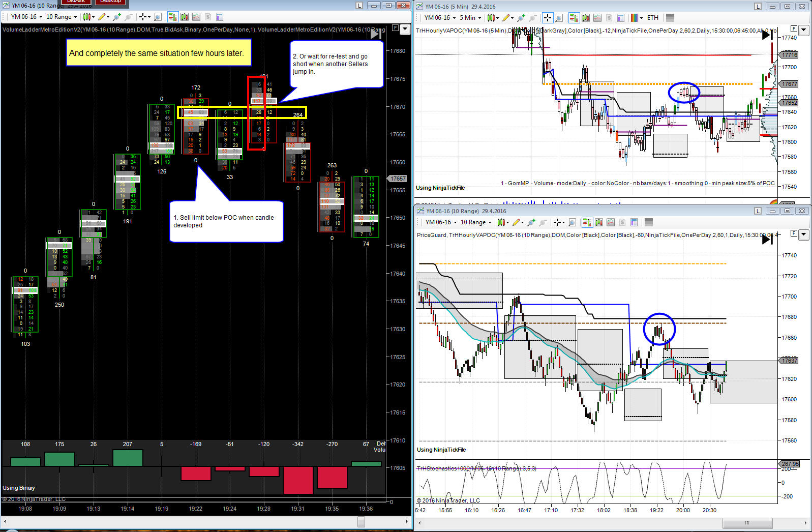The width and height of the screenshot is (812, 532).
Task: Jump to last bar in VolumeLadder chart
Action: click(x=376, y=35)
